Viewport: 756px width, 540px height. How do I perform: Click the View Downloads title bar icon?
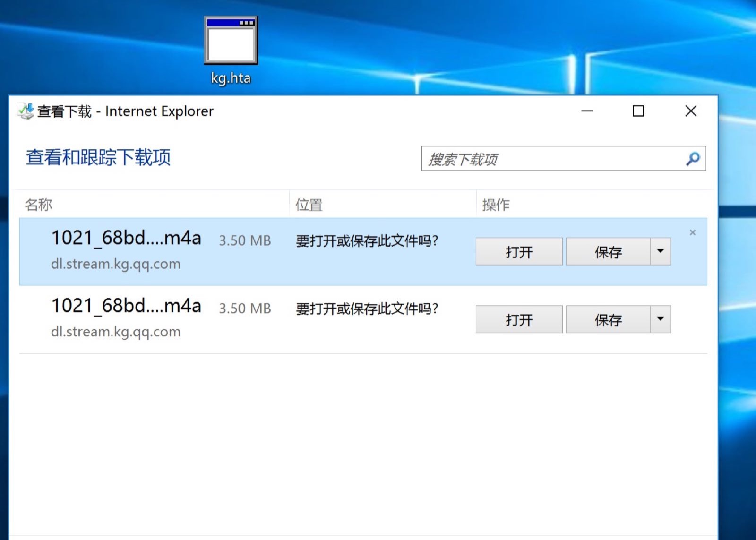pos(26,111)
